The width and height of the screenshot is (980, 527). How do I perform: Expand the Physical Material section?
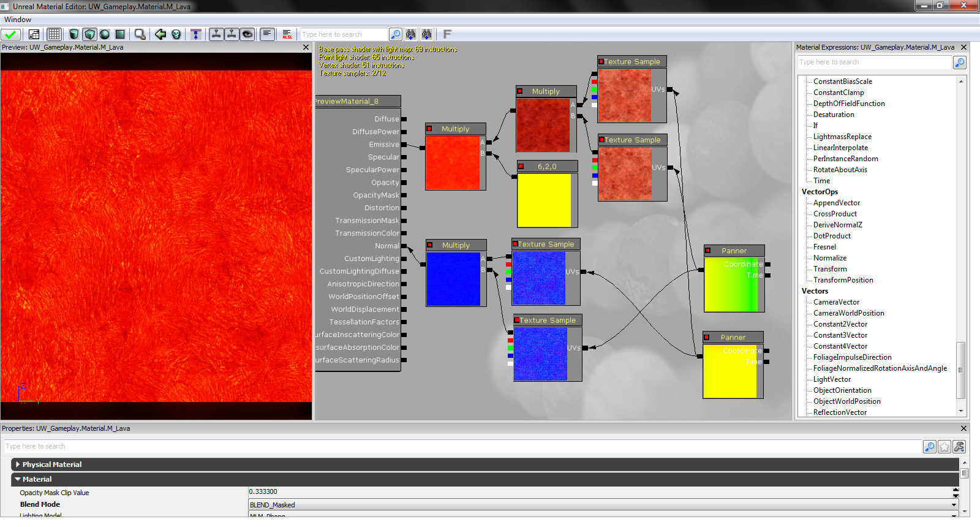[18, 464]
